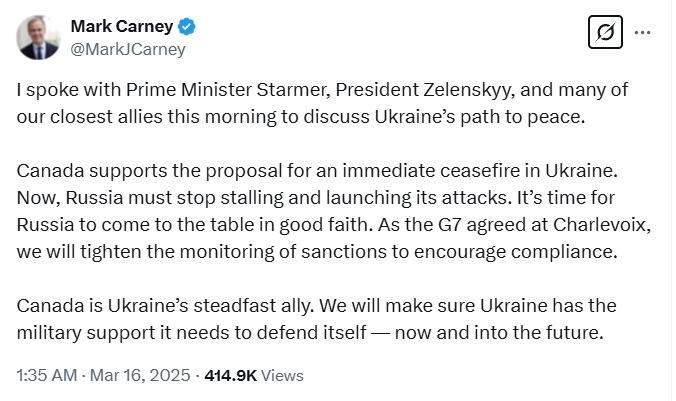Viewport: 676px width, 401px height.
Task: Open Mark Carney's profile picture
Action: click(x=38, y=38)
